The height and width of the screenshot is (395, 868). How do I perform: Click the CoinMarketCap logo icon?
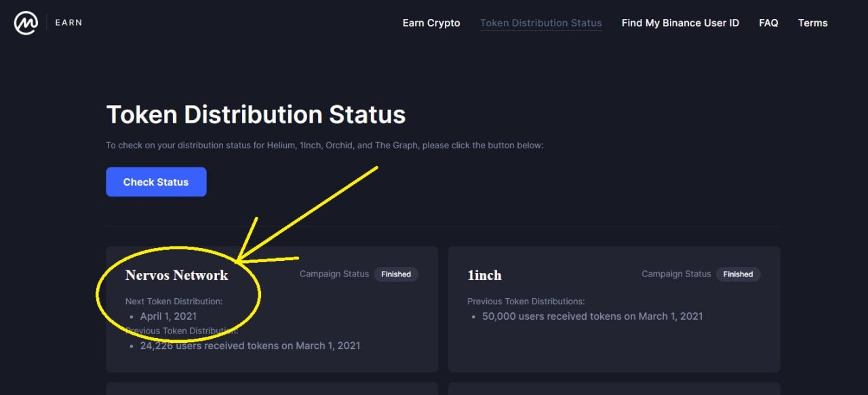coord(26,23)
